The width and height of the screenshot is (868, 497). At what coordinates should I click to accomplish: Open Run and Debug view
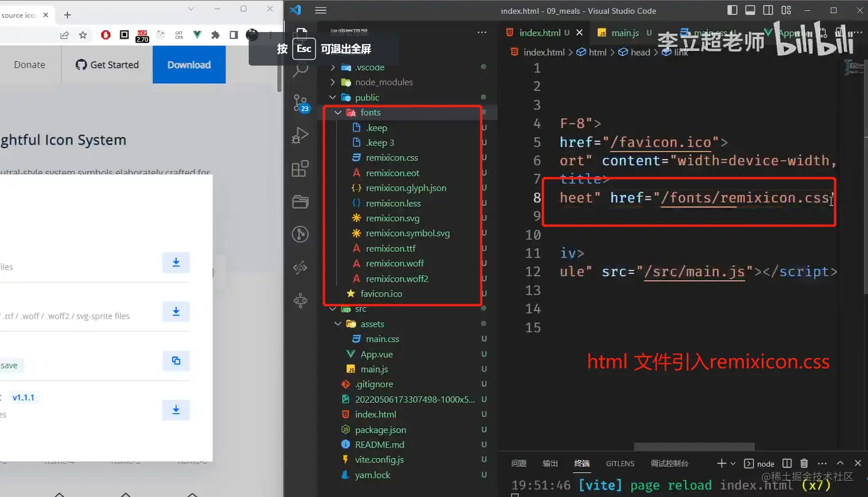[300, 135]
